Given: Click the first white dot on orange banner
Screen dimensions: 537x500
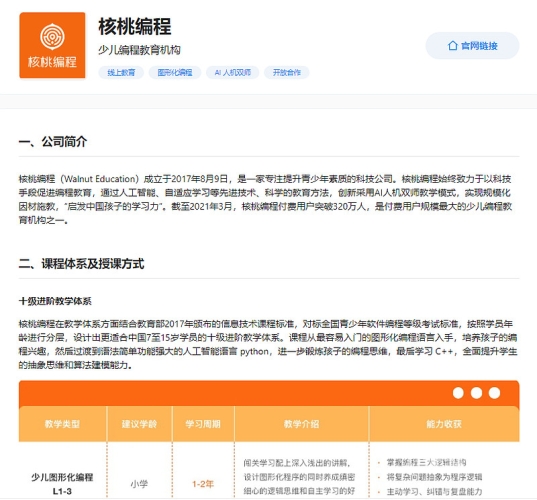Looking at the screenshot, I should click(458, 393).
